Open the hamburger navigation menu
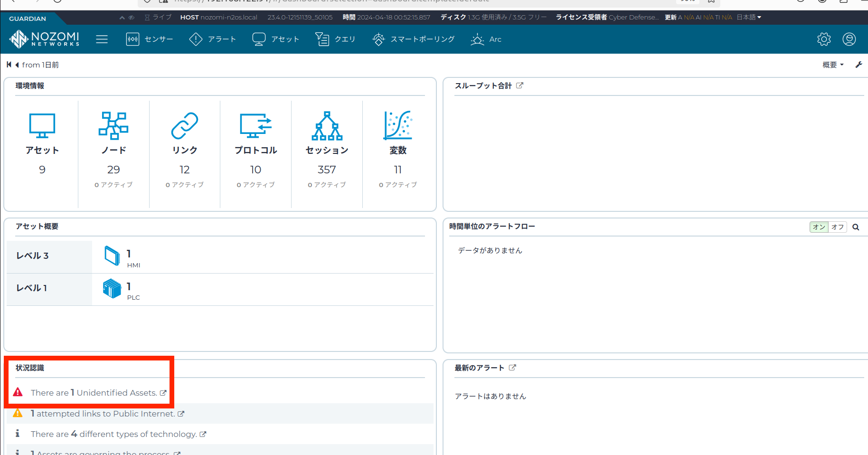The image size is (868, 455). 102,39
